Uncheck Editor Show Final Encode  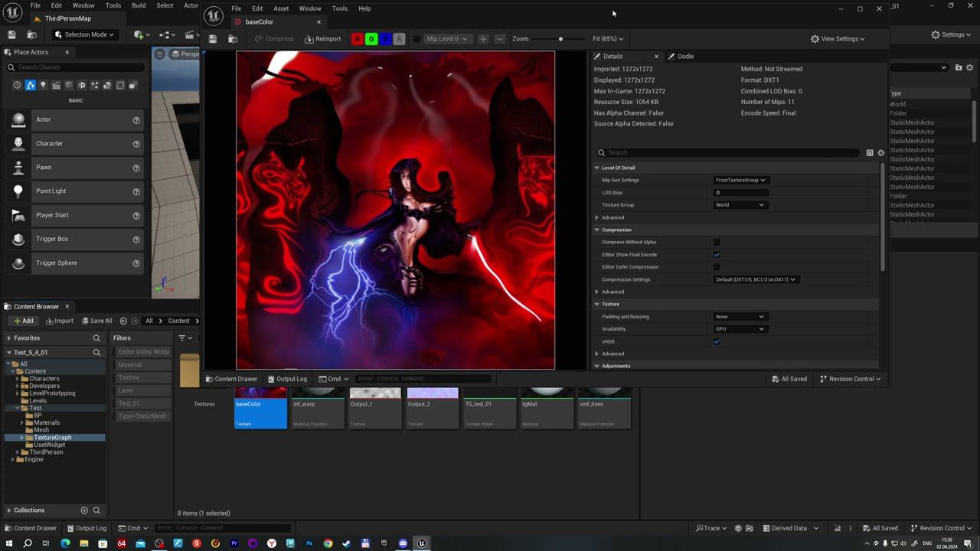click(717, 255)
